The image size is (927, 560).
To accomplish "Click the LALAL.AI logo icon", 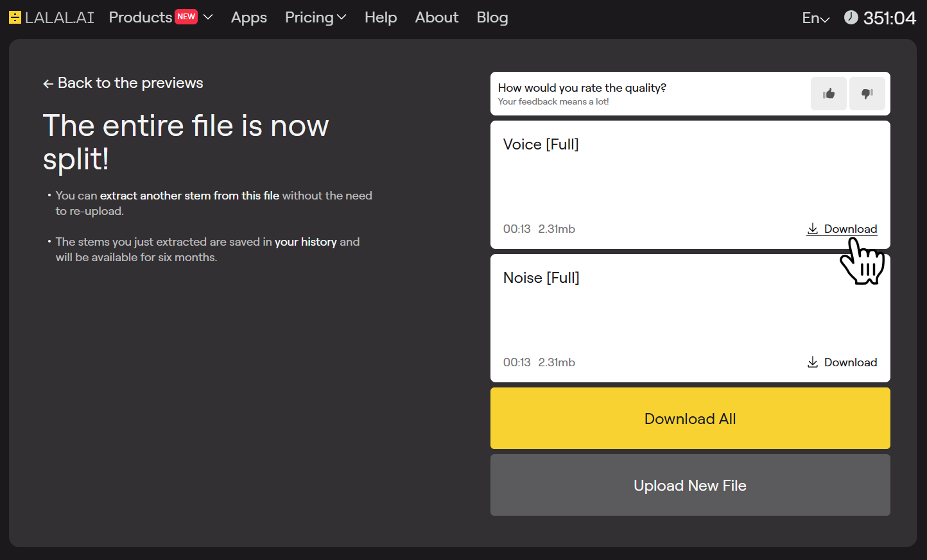I will point(15,17).
